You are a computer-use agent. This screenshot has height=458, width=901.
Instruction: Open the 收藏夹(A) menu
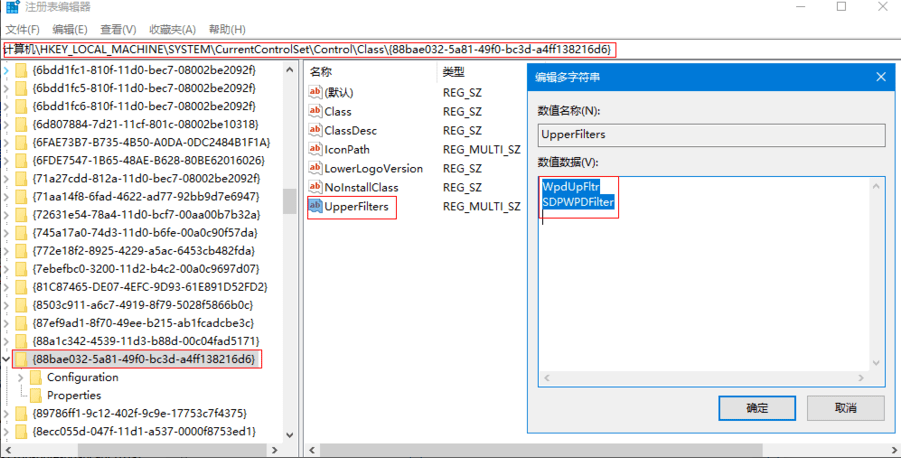[172, 29]
